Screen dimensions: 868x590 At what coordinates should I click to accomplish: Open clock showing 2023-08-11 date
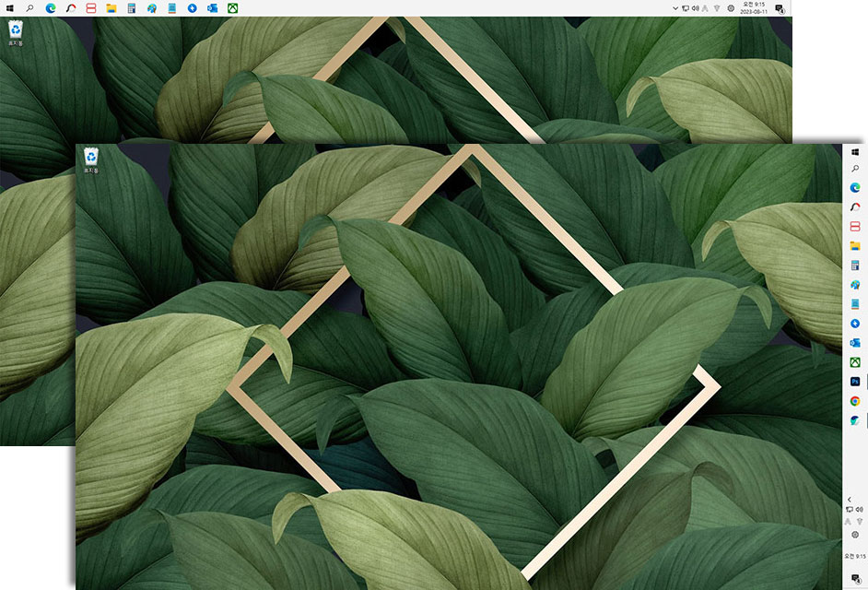coord(754,7)
